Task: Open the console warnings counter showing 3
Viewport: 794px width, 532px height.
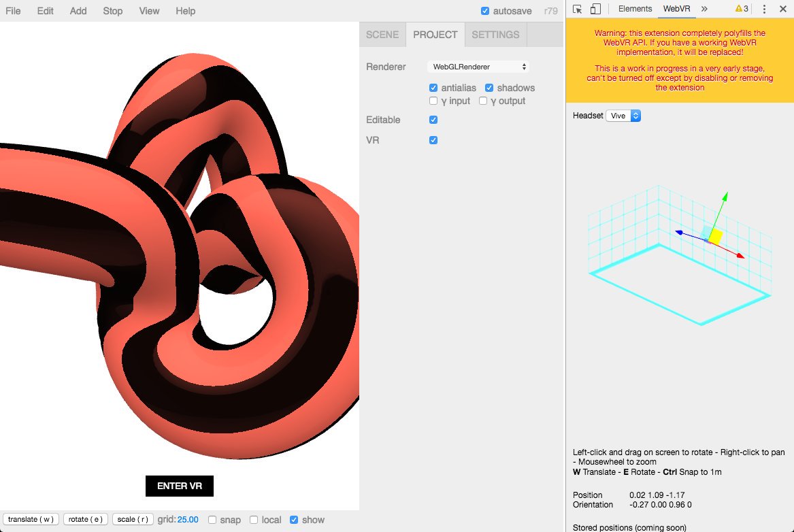Action: click(742, 8)
